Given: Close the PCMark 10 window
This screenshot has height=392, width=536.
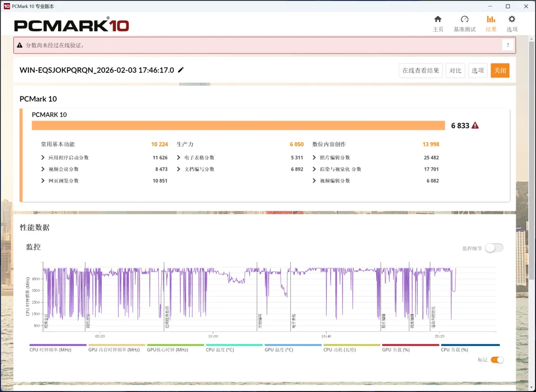Looking at the screenshot, I should 526,6.
